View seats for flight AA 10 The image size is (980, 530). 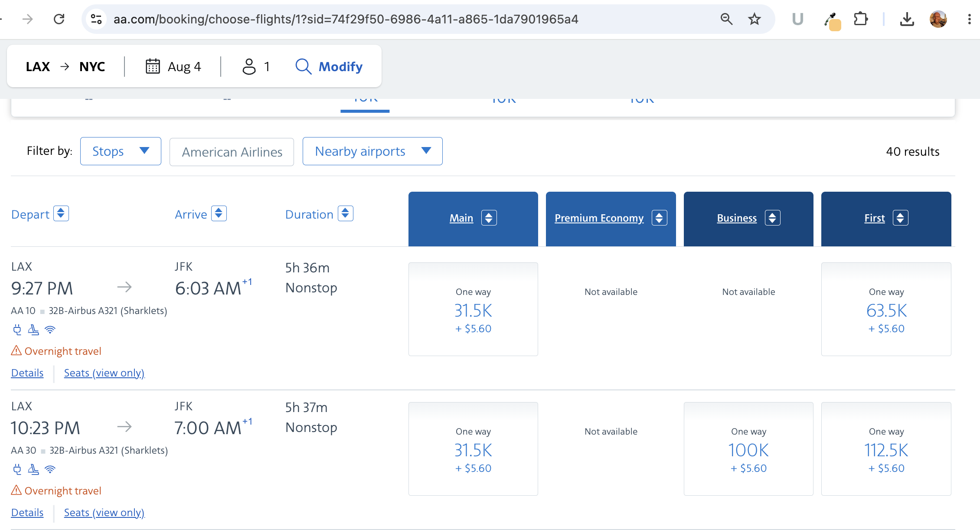click(x=104, y=373)
